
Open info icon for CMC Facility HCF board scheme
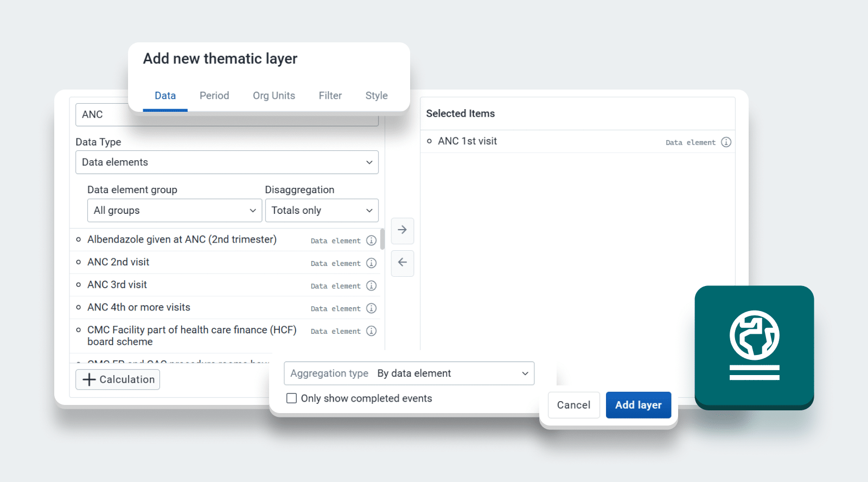[x=371, y=331]
